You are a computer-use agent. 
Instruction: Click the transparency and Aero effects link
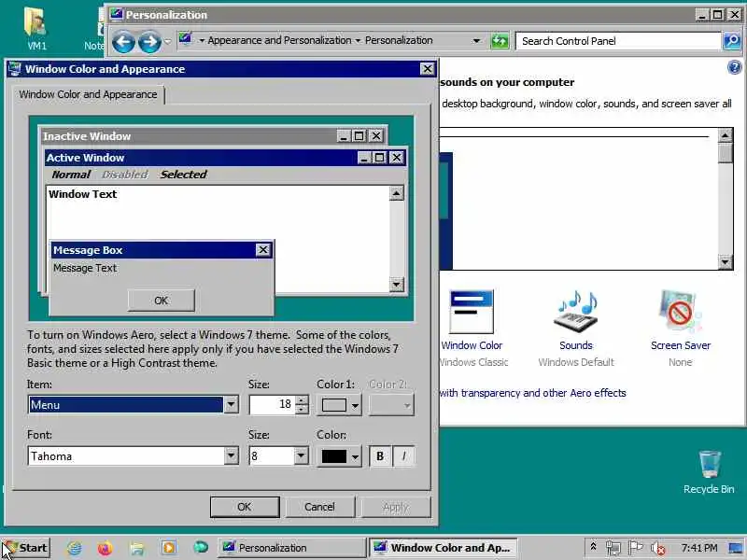pyautogui.click(x=532, y=393)
